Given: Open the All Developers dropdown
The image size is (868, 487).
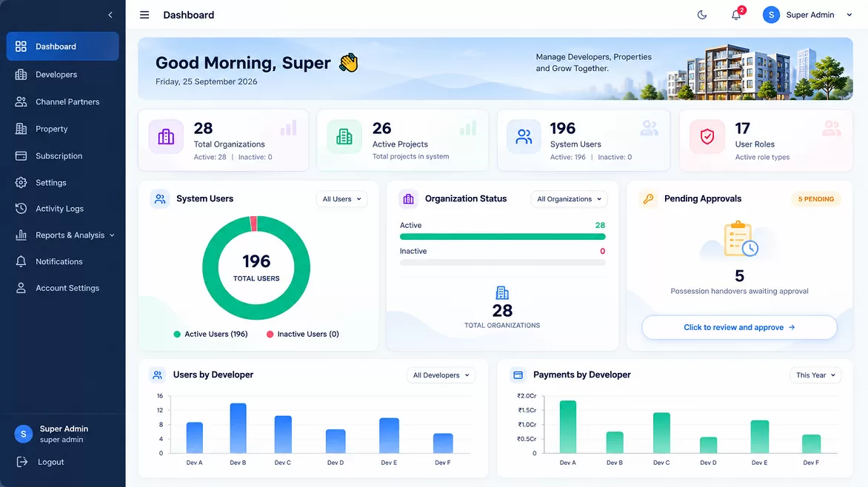Looking at the screenshot, I should tap(441, 375).
